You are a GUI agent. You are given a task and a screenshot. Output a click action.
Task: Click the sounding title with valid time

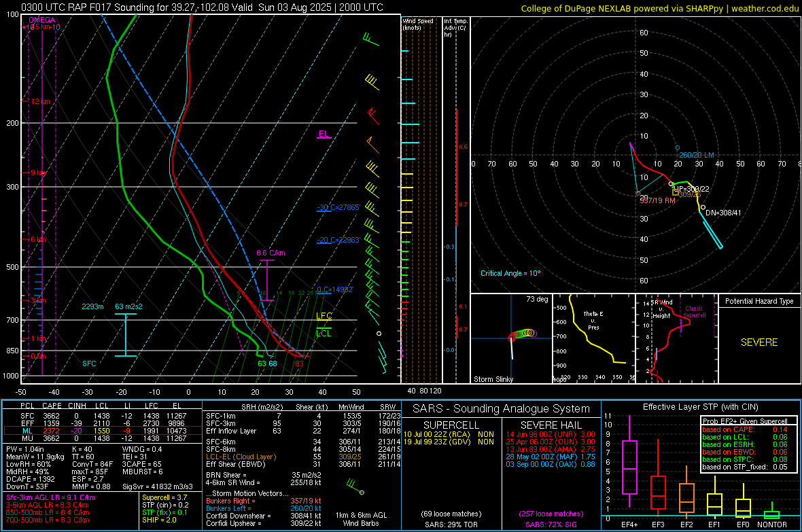(202, 7)
